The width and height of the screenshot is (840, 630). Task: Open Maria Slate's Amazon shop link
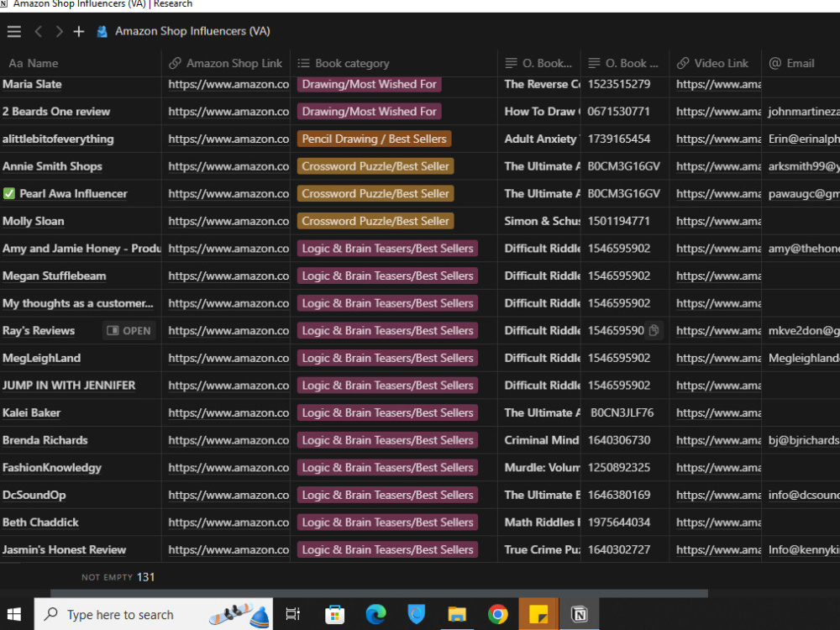click(x=228, y=84)
